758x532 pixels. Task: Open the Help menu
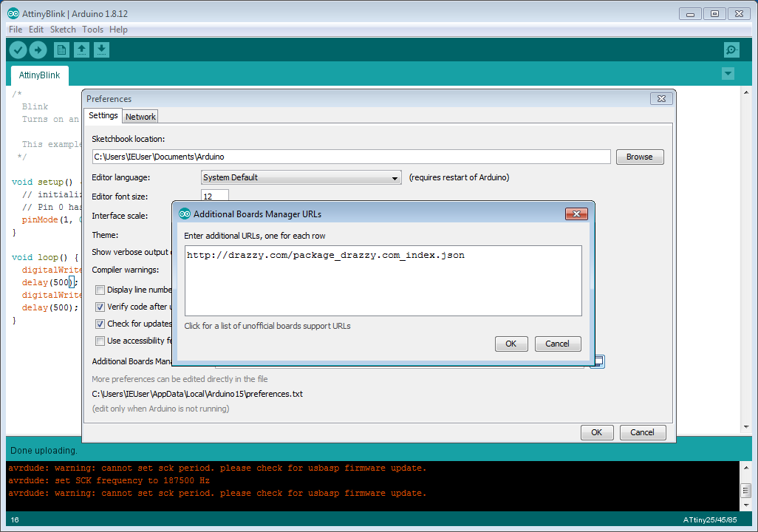point(118,30)
